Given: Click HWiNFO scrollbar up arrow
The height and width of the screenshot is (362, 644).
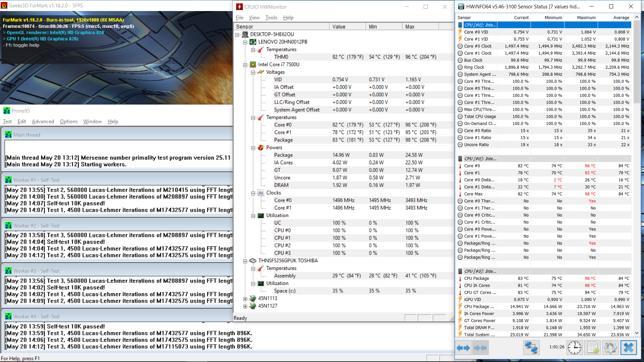Looking at the screenshot, I should [x=637, y=17].
